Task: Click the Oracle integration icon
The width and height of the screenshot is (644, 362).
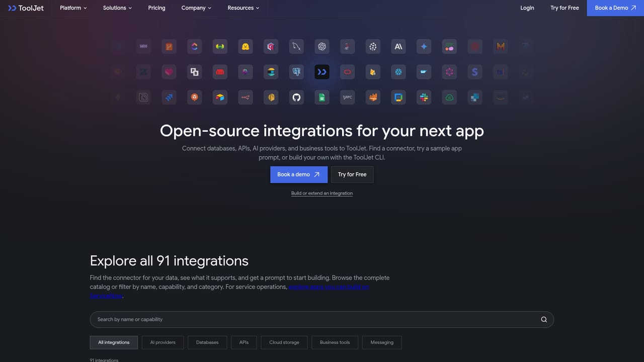Action: point(348,72)
